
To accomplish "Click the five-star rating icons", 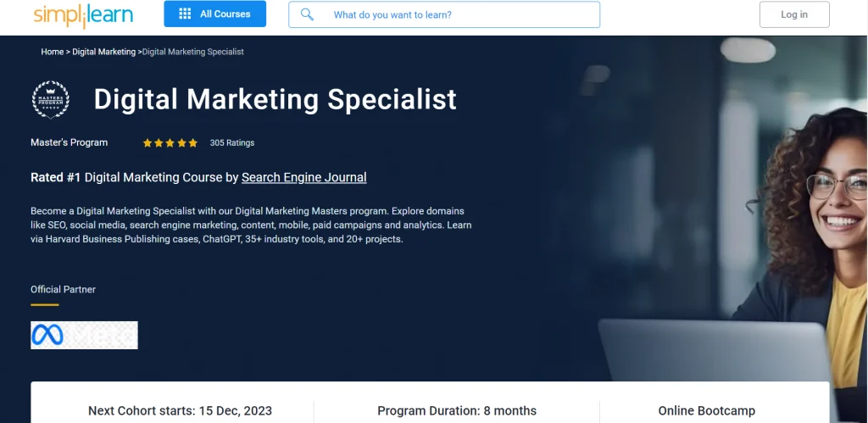I will [170, 143].
